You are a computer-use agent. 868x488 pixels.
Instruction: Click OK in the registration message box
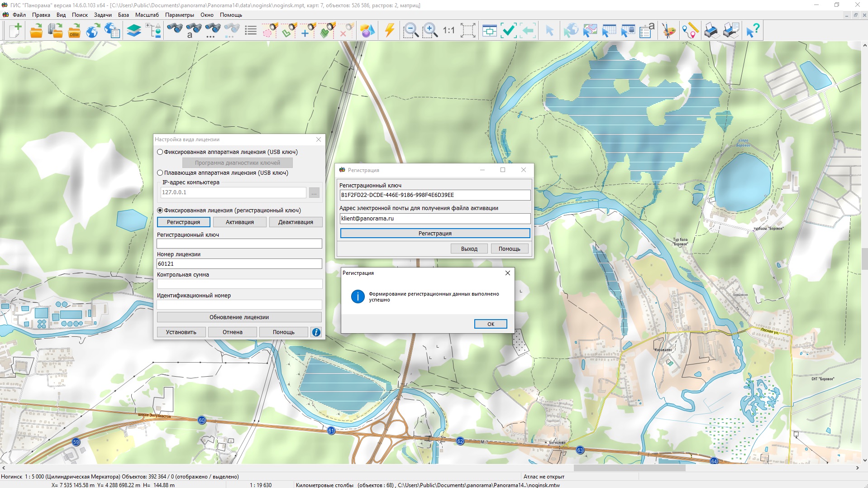tap(491, 324)
